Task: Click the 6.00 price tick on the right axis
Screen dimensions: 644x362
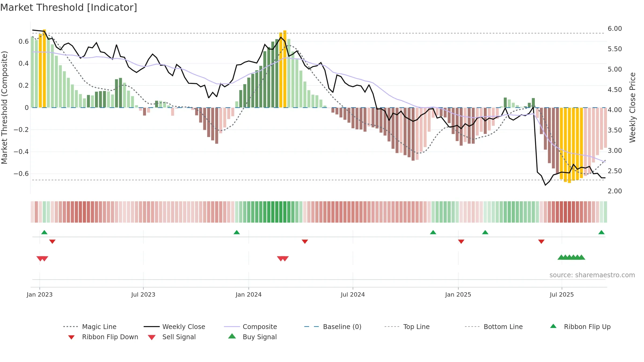Action: pos(615,29)
